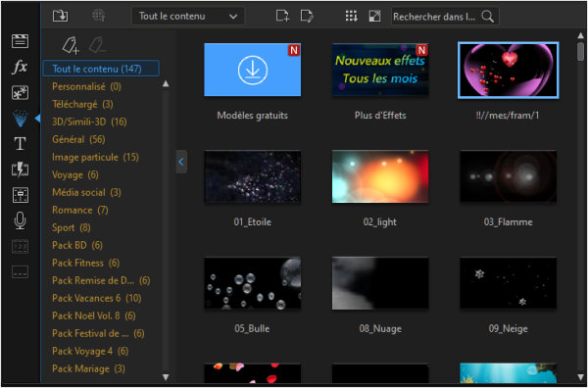
Task: Select the 'Pack Festival de ... (6)' tag
Action: (x=98, y=333)
